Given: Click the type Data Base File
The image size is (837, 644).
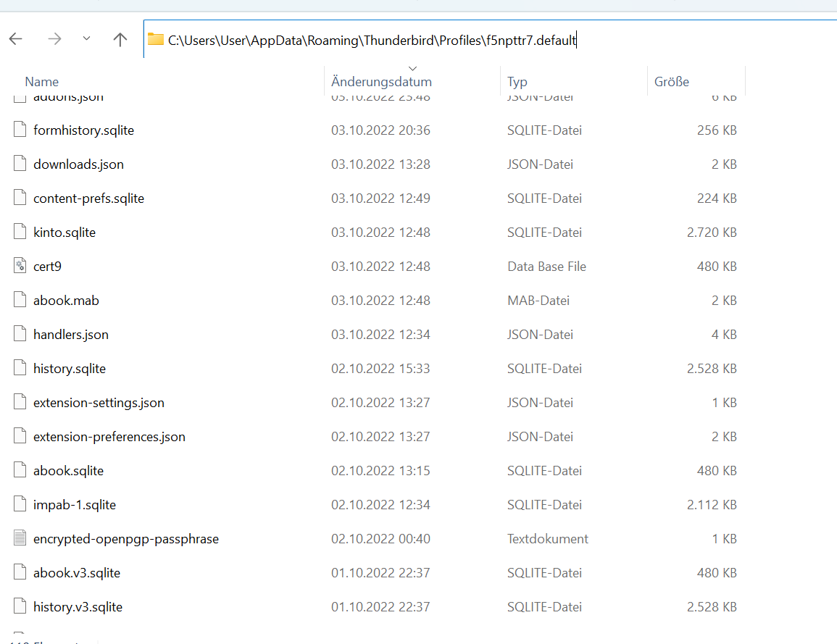Looking at the screenshot, I should click(546, 267).
